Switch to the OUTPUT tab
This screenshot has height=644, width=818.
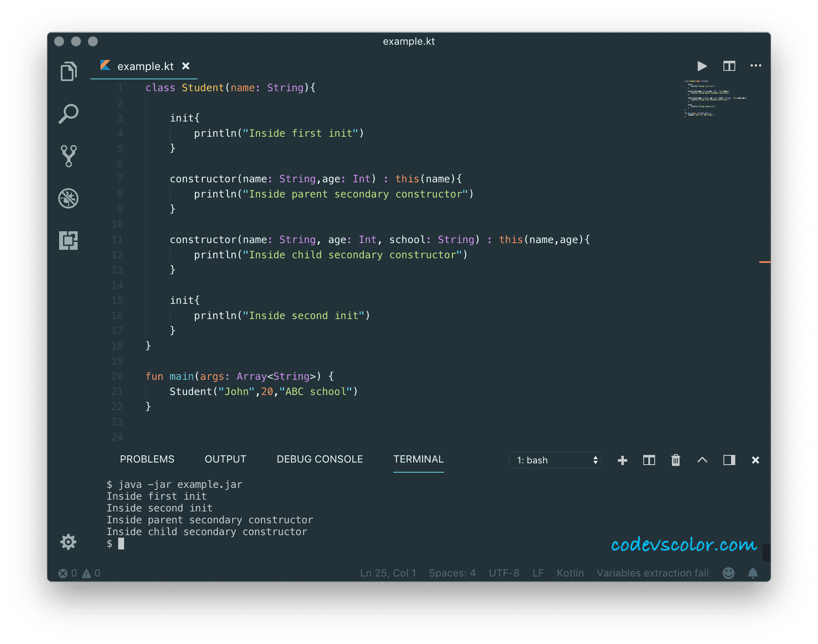225,459
